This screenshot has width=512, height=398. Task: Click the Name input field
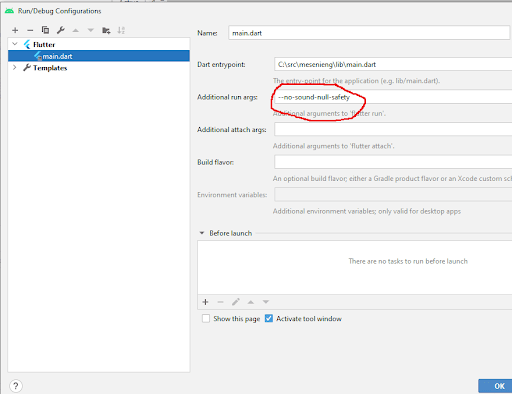tap(369, 33)
